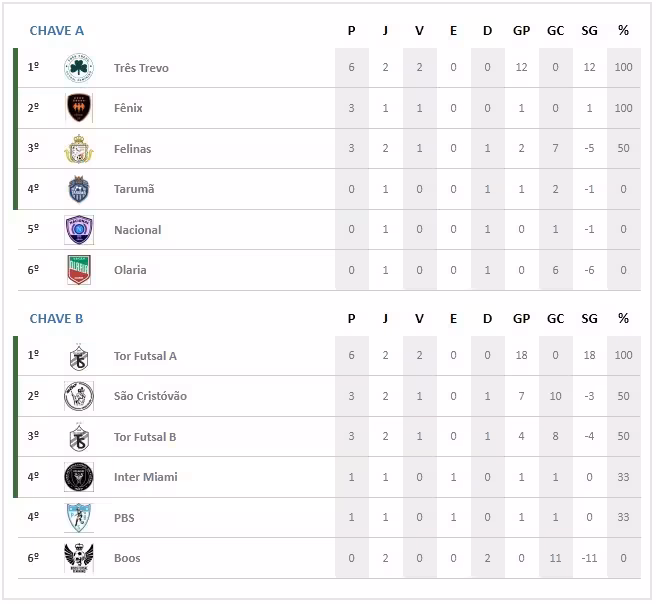This screenshot has width=656, height=604.
Task: Click the Felinas team crest icon
Action: [x=79, y=148]
